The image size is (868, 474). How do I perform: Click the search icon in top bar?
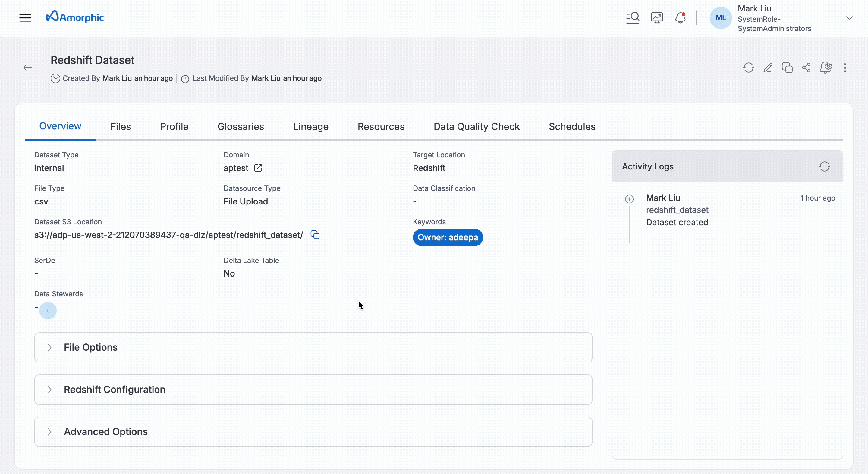coord(633,17)
